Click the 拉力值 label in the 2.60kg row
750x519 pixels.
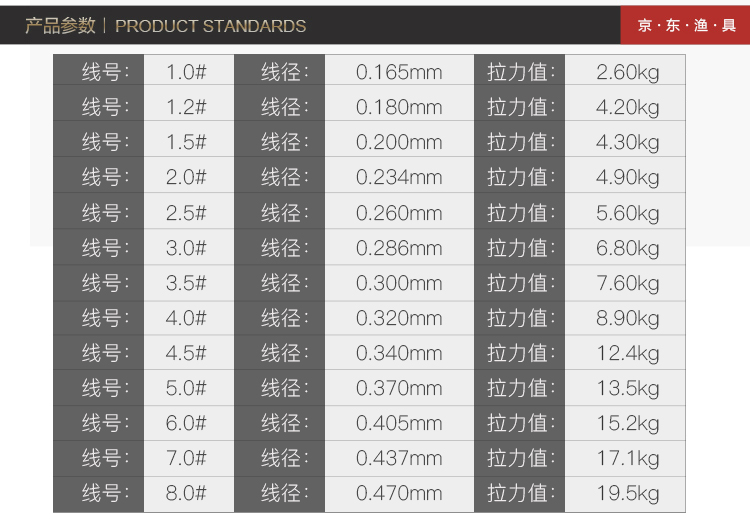[521, 72]
